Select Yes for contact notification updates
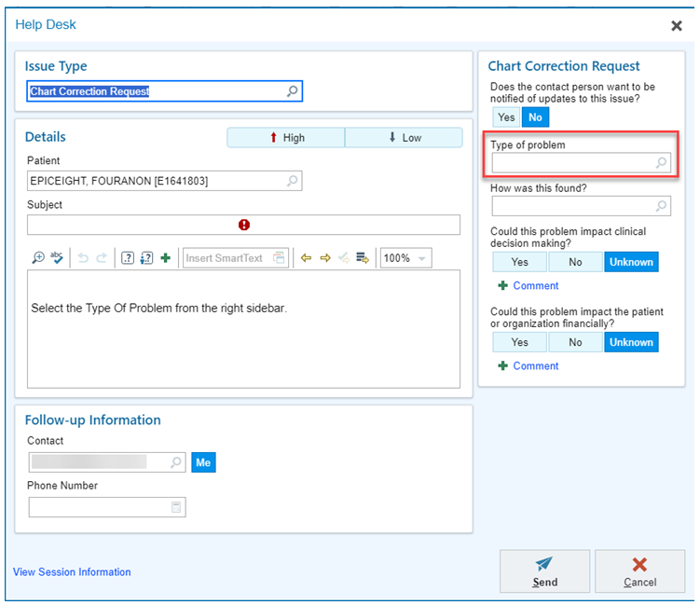The width and height of the screenshot is (700, 605). pos(506,117)
